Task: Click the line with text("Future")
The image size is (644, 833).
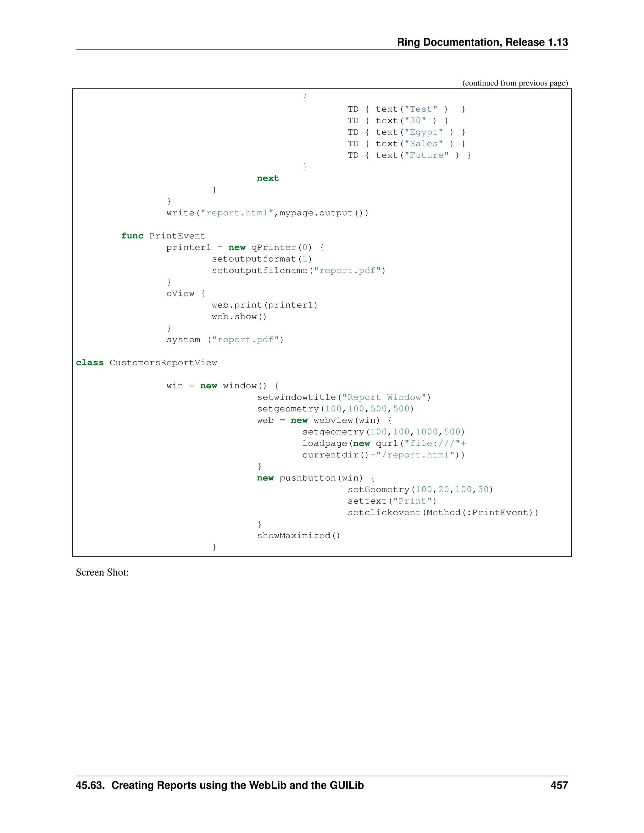Action: click(409, 155)
